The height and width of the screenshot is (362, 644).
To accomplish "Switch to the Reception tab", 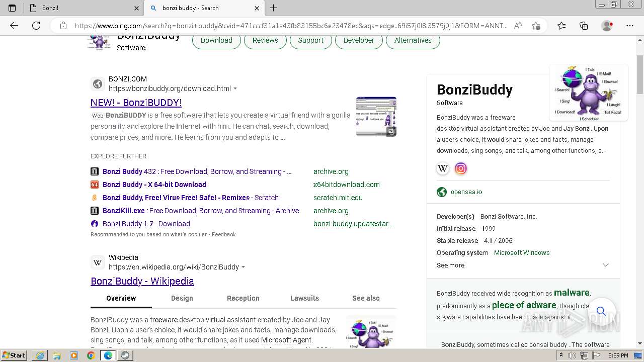I will tap(243, 298).
